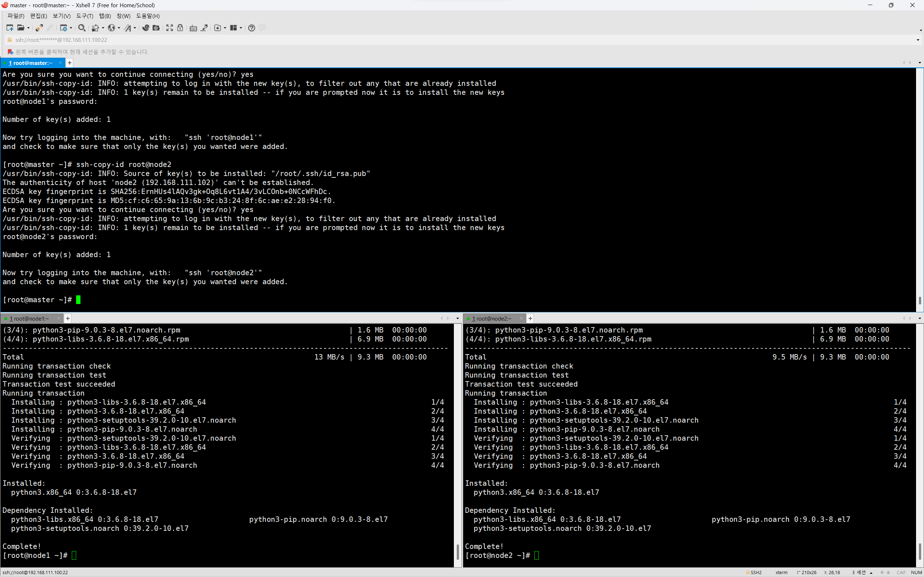Open the virtual keyboard key map icon
Viewport: 924px width, 577px height.
coord(193,28)
